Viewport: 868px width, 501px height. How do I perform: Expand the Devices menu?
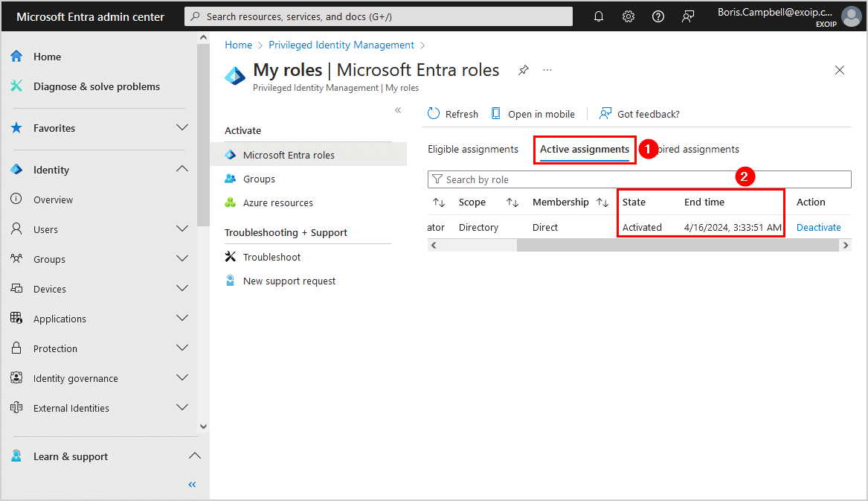point(182,289)
